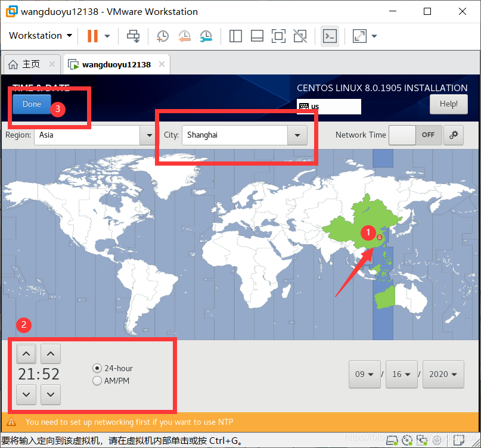The image size is (481, 448).
Task: Open the power options dropdown next to pause
Action: click(107, 36)
